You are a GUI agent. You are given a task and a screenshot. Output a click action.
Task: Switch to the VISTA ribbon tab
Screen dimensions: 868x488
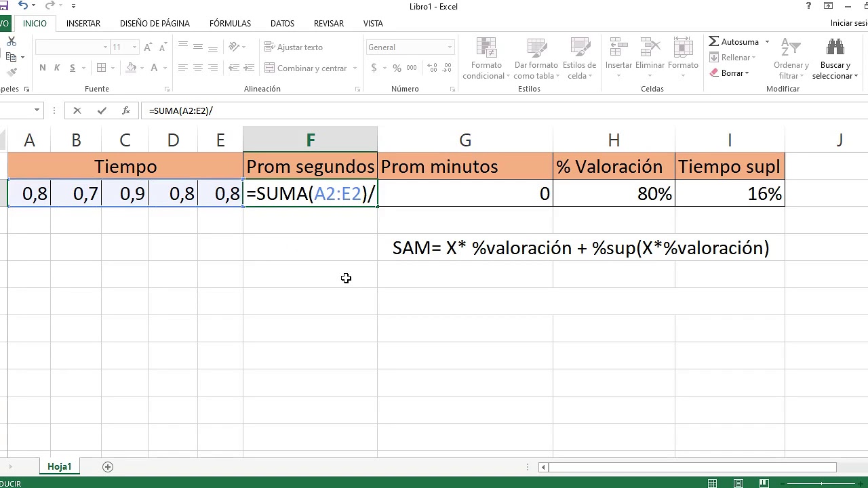[373, 23]
